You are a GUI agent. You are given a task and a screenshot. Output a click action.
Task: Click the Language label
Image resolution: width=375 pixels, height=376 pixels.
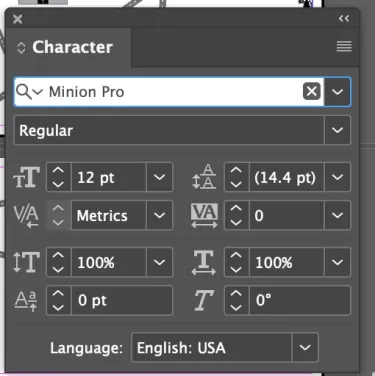[86, 348]
